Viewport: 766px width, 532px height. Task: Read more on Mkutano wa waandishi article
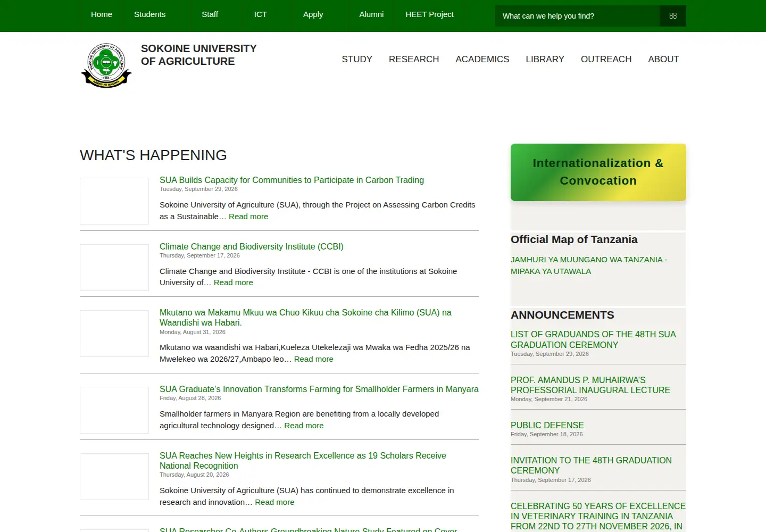[x=314, y=359]
